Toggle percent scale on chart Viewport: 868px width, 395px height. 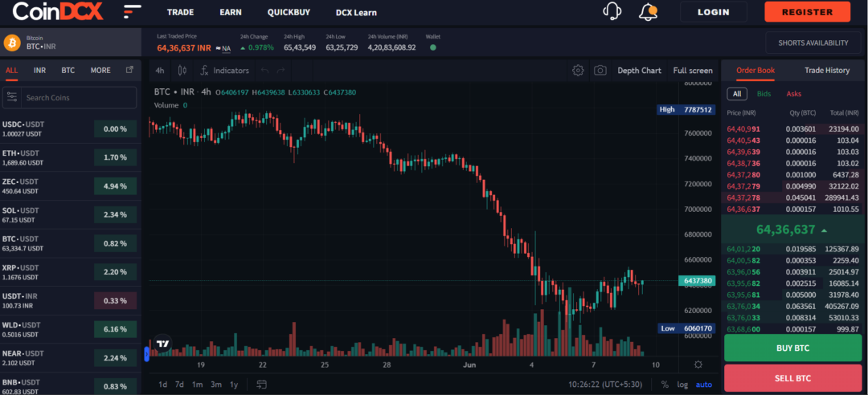pyautogui.click(x=665, y=385)
